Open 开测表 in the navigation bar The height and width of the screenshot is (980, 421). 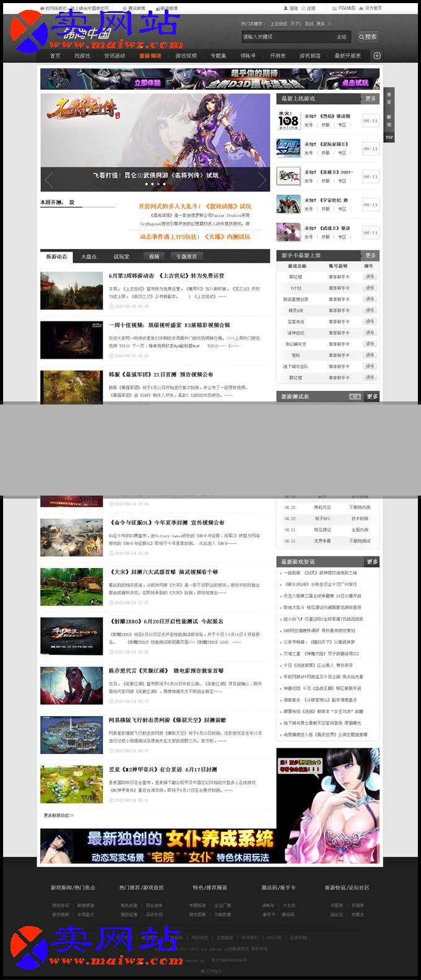(278, 56)
